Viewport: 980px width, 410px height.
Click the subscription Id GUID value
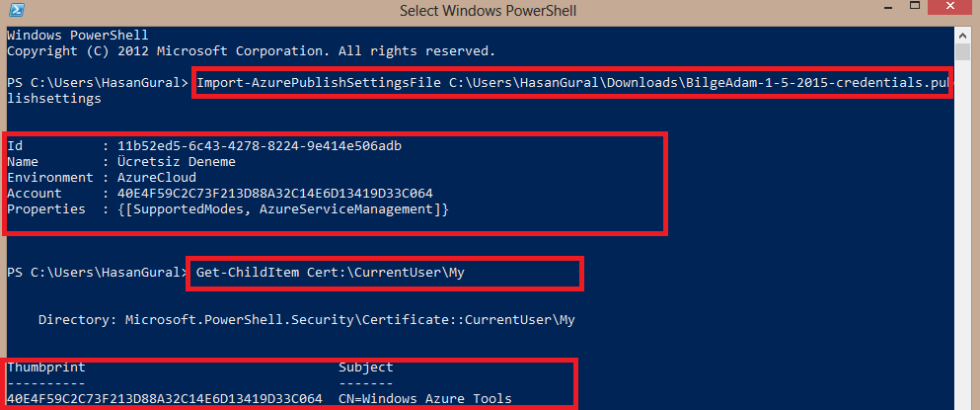tap(260, 146)
